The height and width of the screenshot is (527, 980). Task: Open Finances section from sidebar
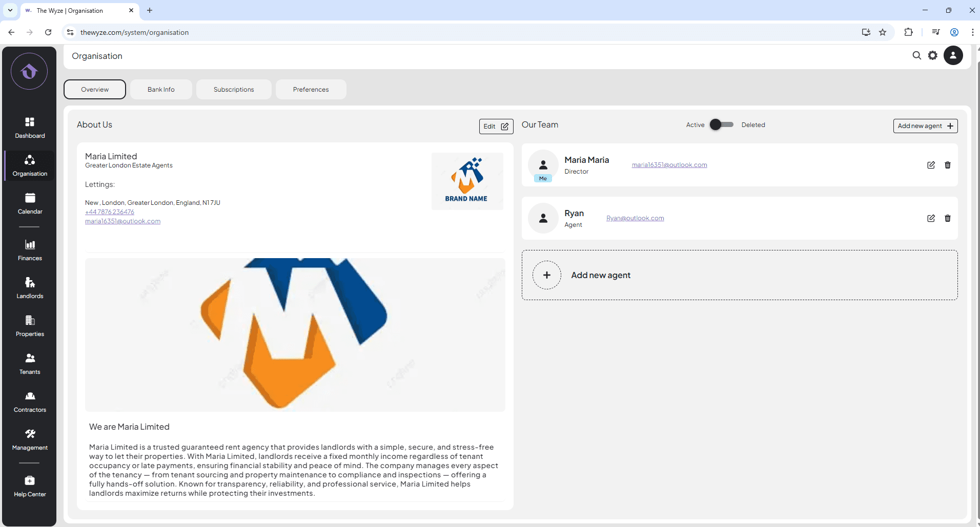click(30, 250)
